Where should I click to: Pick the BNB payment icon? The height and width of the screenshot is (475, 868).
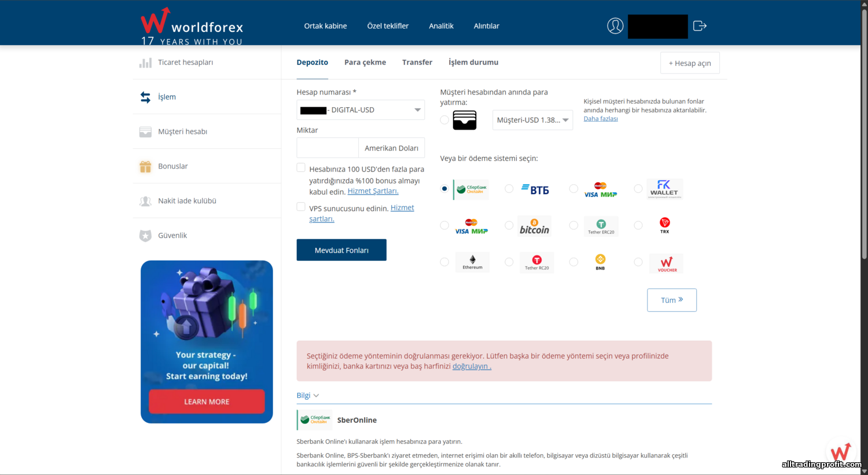tap(600, 262)
